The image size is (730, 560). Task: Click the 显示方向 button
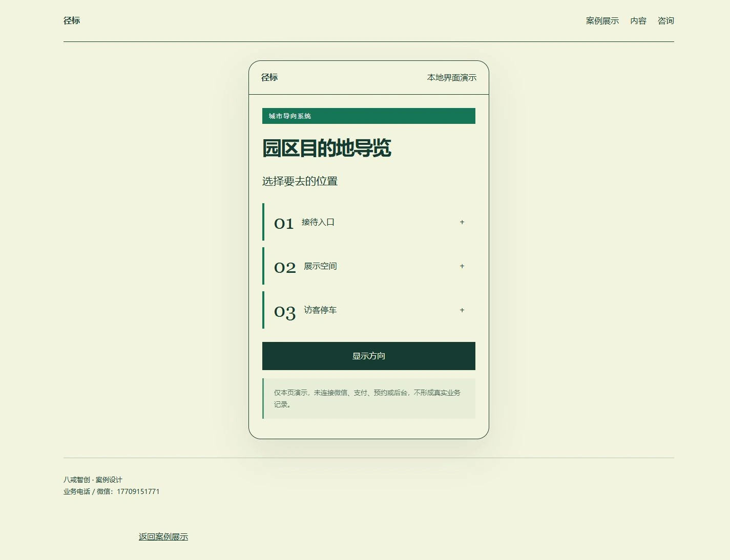(x=369, y=356)
